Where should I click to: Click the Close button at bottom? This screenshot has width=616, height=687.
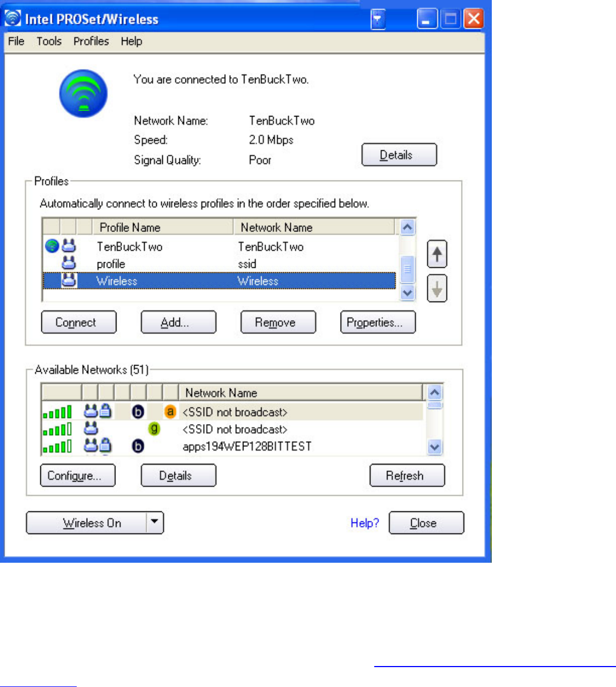[x=426, y=523]
